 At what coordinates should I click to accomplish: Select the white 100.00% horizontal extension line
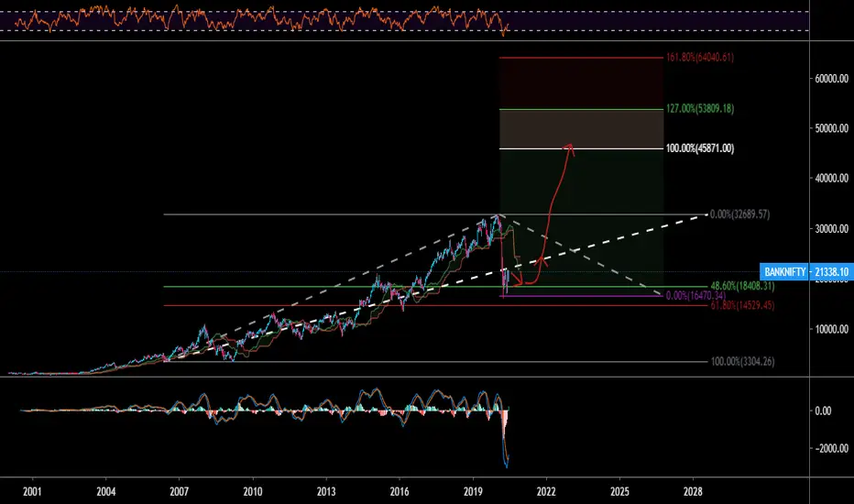click(581, 148)
